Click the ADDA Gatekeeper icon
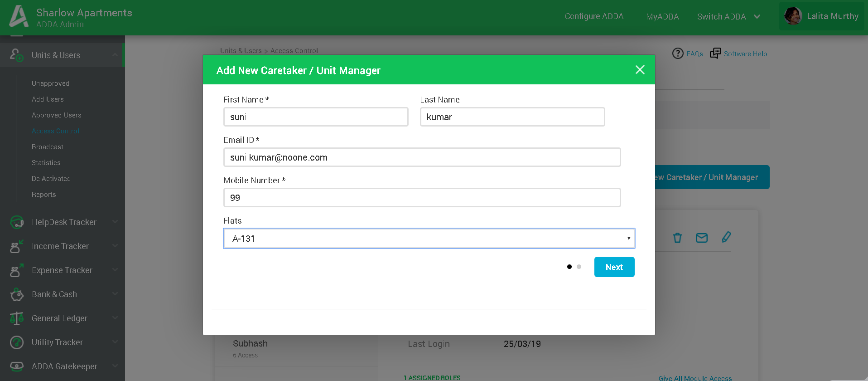 pos(17,366)
